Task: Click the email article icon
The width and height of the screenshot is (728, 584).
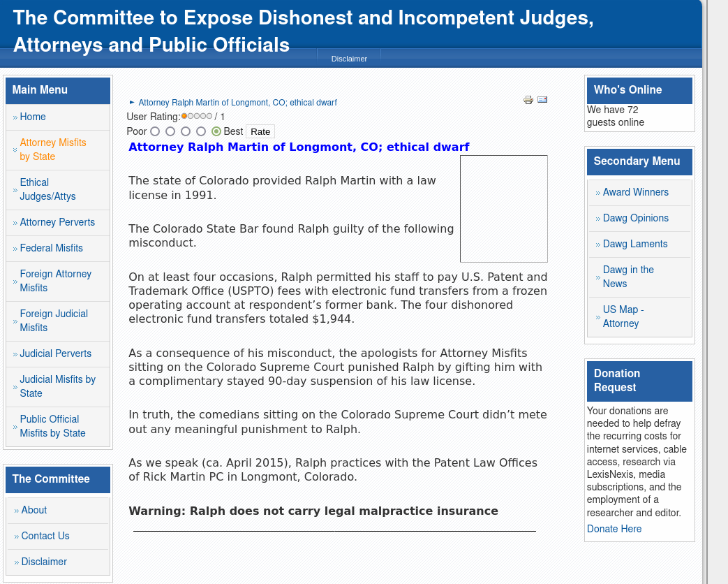Action: pyautogui.click(x=542, y=99)
